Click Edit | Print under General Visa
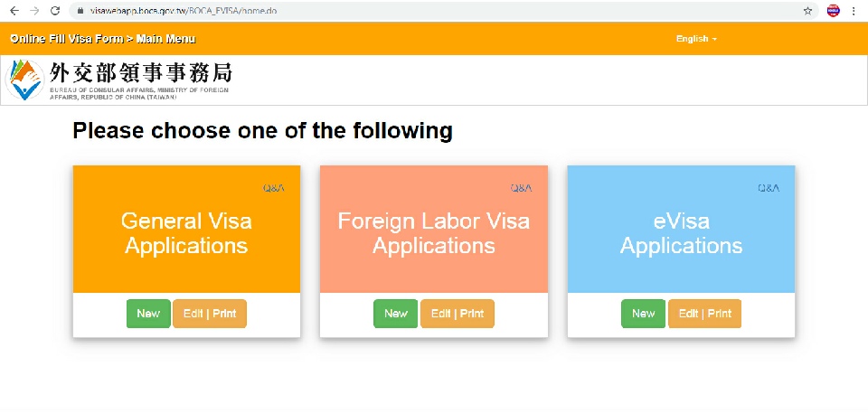This screenshot has width=868, height=414. 210,314
